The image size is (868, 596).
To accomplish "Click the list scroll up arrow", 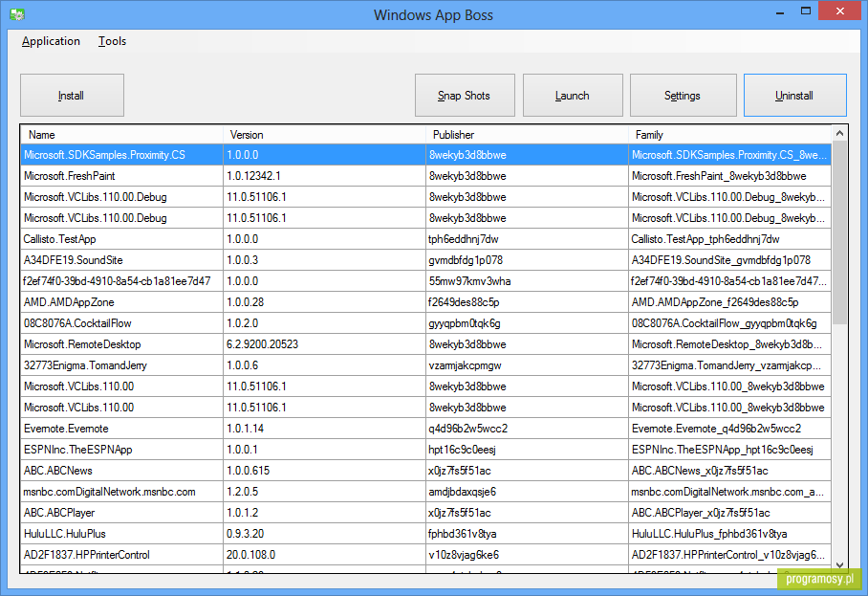I will coord(839,134).
